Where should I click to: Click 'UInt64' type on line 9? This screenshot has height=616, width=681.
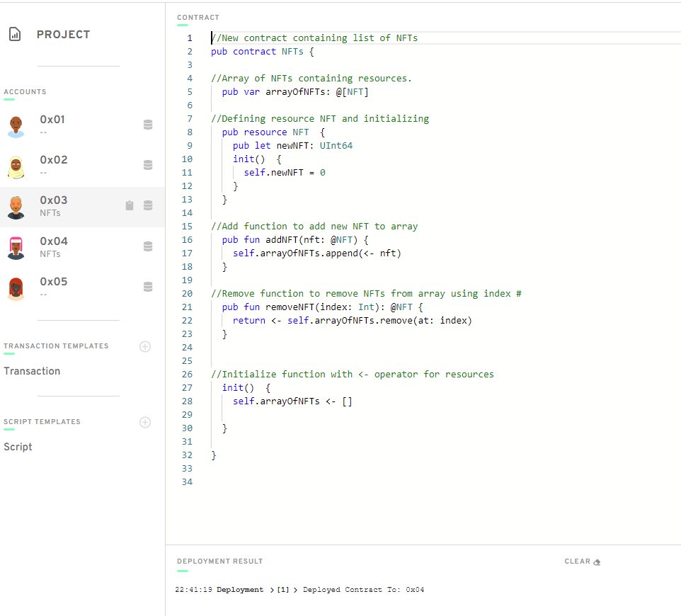[336, 146]
